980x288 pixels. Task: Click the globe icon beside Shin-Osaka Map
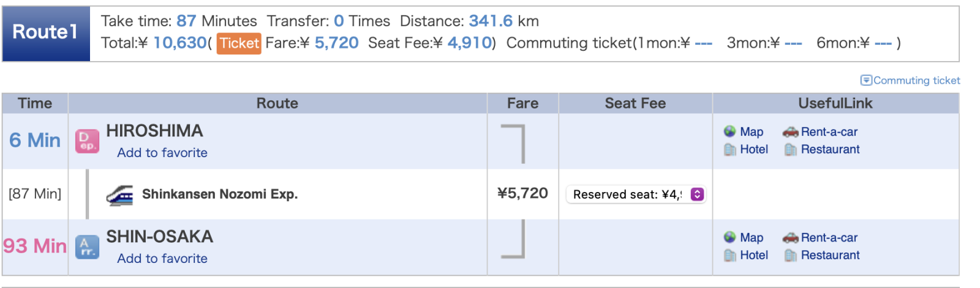coord(729,237)
